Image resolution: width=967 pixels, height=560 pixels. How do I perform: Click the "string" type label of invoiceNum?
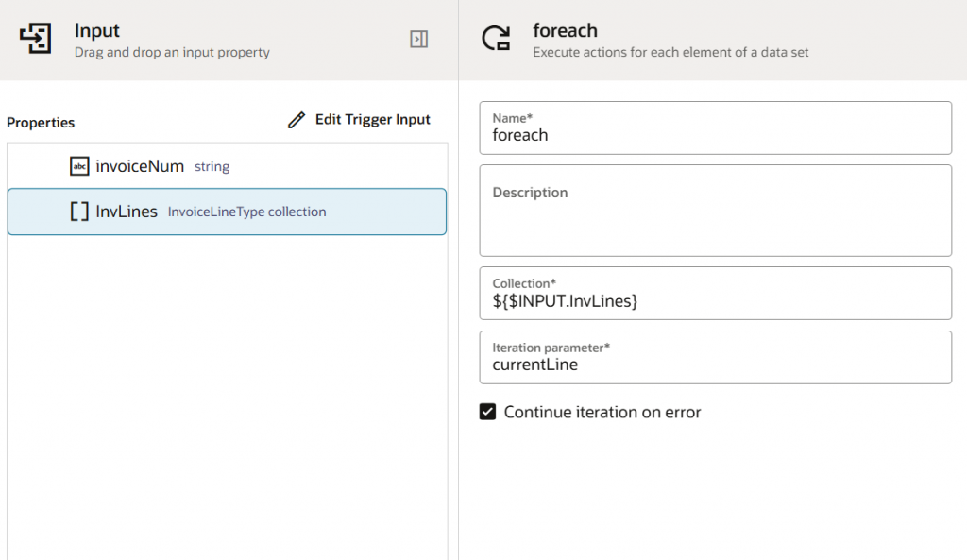coord(212,167)
